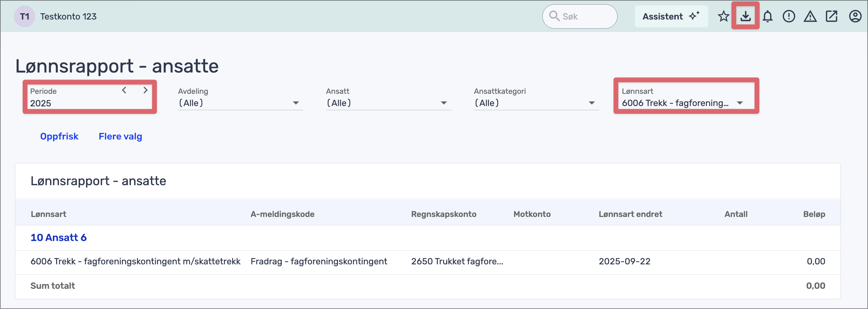
Task: Click the circled exclamation info icon
Action: [789, 16]
